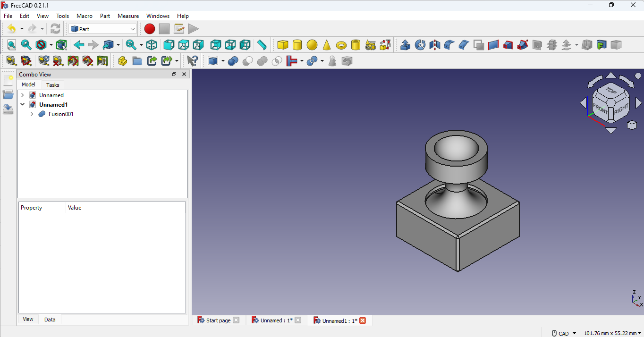Image resolution: width=644 pixels, height=337 pixels.
Task: Close the Unnamed1 : 1* document tab
Action: (363, 320)
